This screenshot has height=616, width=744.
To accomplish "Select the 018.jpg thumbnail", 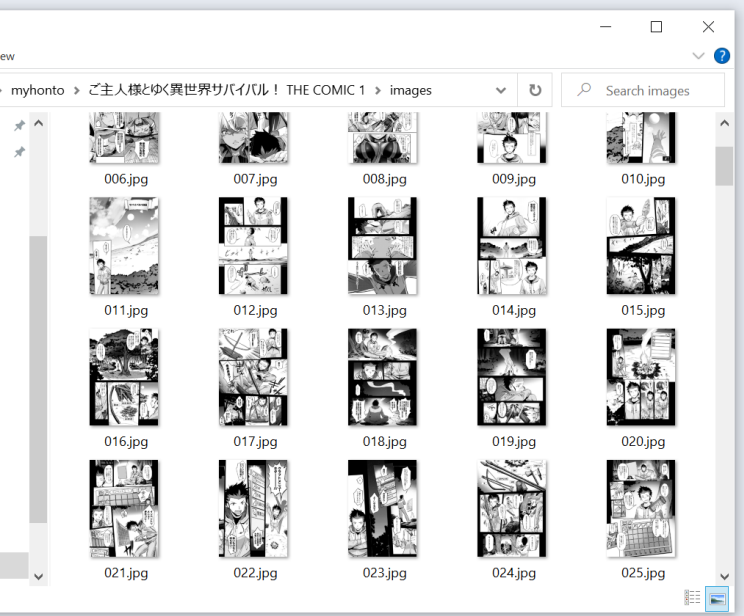I will (382, 377).
